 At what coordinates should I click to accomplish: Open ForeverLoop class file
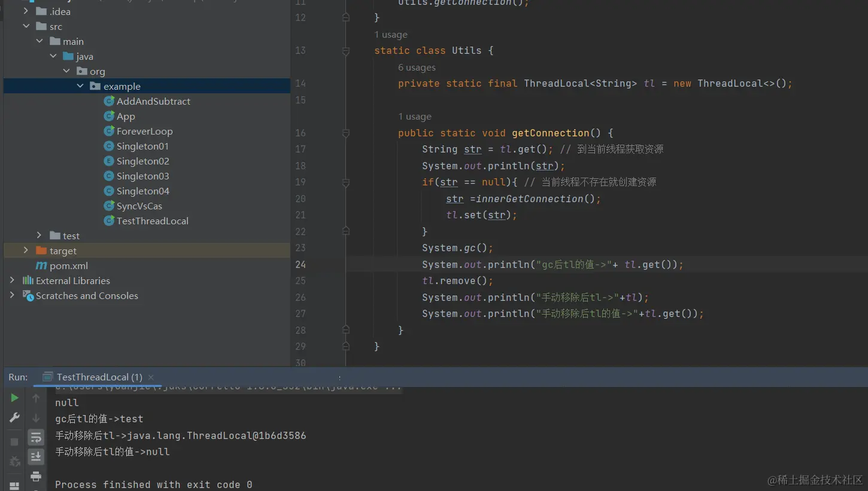[x=144, y=131]
